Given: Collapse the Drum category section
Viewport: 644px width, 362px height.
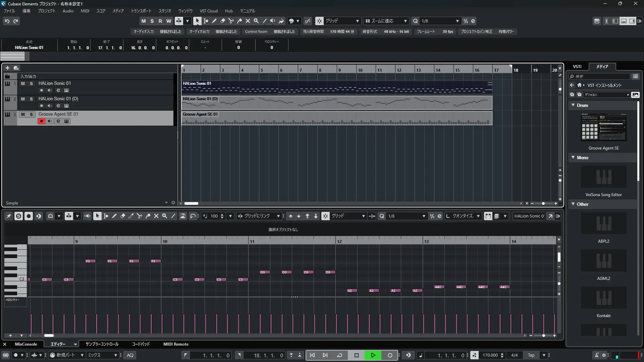Looking at the screenshot, I should [x=573, y=105].
